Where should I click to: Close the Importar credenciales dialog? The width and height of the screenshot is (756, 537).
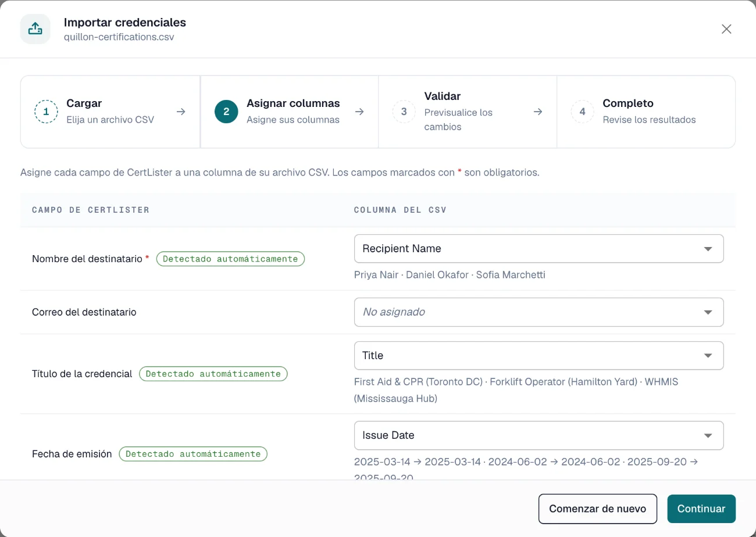pos(726,29)
